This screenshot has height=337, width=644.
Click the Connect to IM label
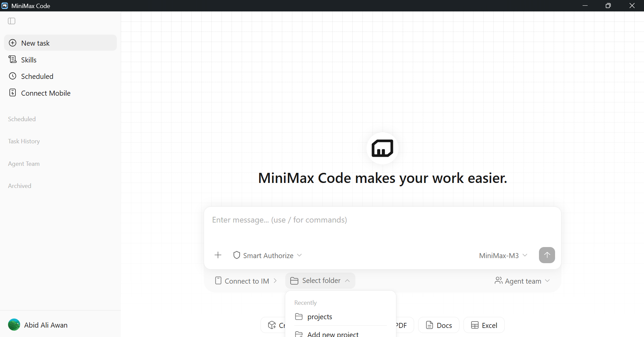tap(247, 281)
